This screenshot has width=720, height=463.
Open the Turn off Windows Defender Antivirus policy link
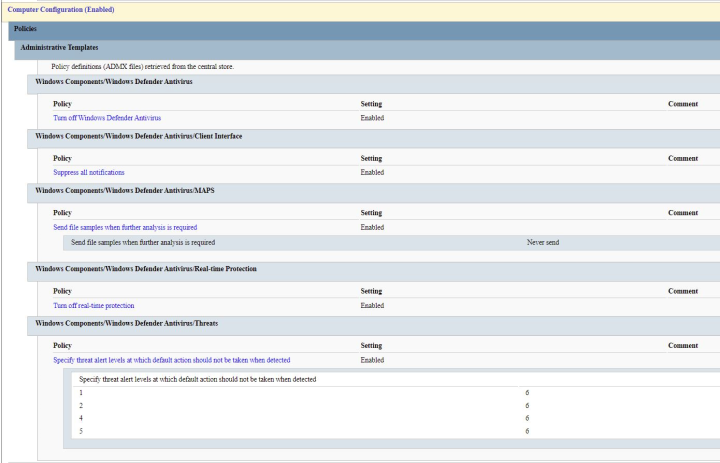(107, 118)
